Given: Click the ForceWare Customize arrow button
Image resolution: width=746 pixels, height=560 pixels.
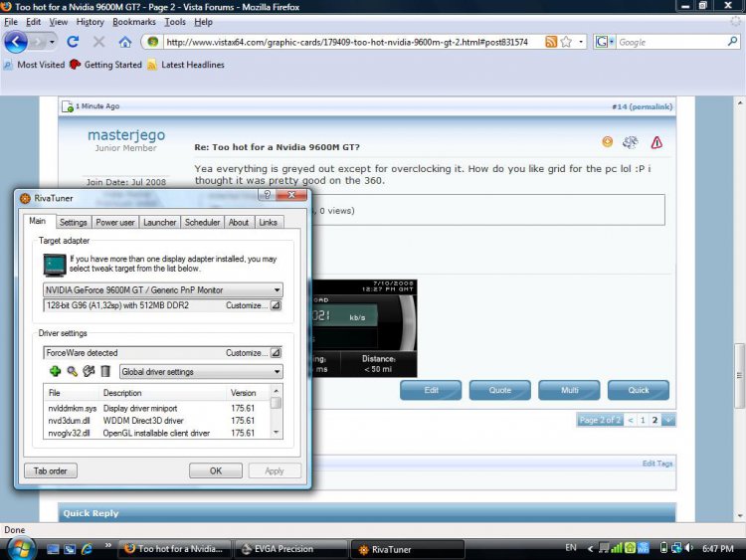Looking at the screenshot, I should [x=276, y=352].
